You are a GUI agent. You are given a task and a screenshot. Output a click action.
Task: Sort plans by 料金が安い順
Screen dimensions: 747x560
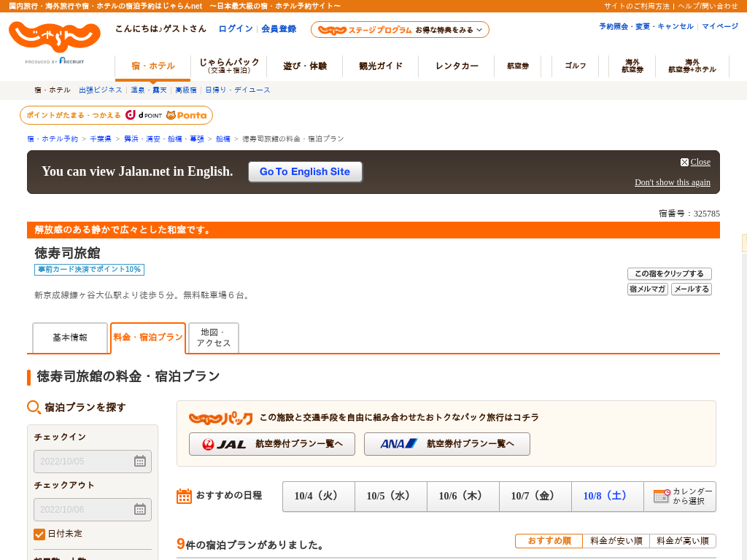(x=616, y=541)
